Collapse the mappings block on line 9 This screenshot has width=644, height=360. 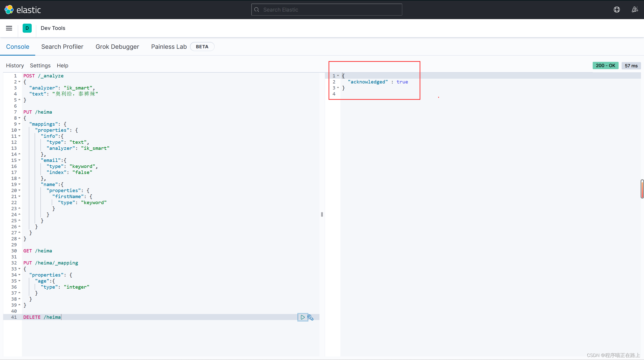click(x=19, y=124)
